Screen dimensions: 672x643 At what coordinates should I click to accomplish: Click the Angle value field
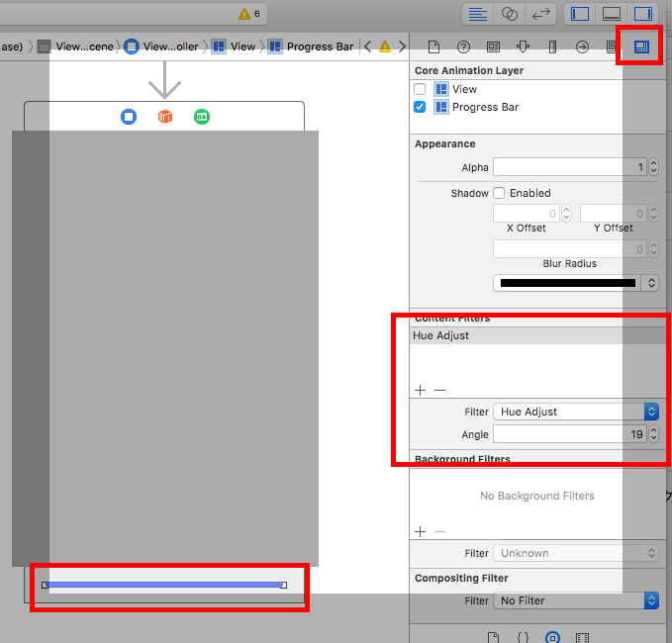pos(570,434)
